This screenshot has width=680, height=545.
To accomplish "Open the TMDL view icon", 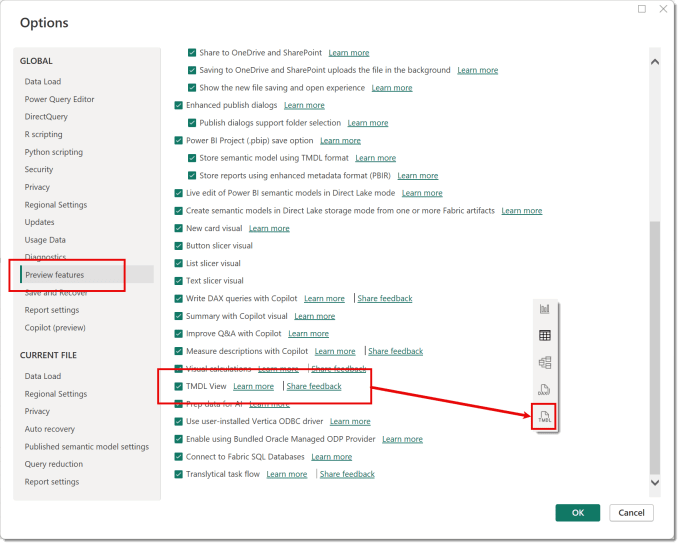I will click(x=546, y=418).
